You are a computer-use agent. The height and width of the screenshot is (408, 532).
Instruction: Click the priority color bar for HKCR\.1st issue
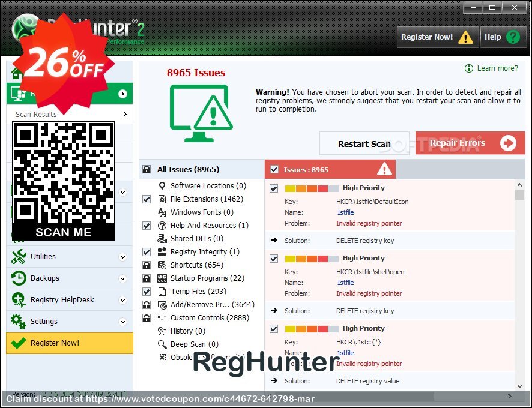click(x=312, y=329)
